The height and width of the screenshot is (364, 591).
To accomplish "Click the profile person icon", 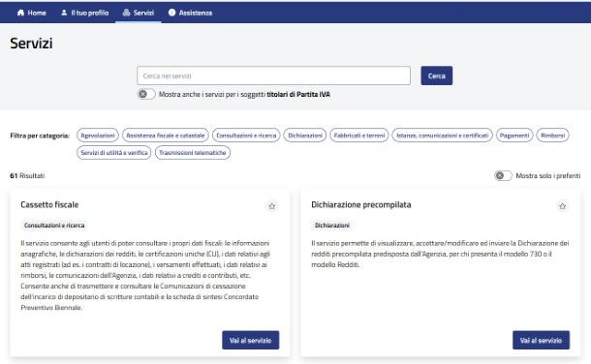I will [x=64, y=13].
